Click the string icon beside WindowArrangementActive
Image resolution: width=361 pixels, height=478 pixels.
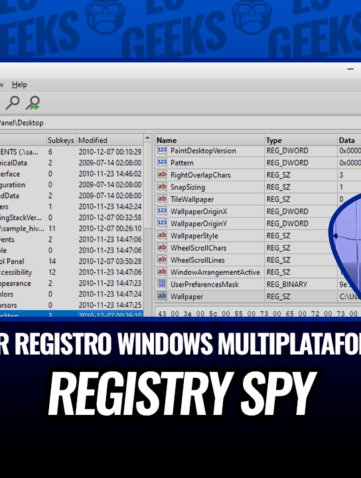pyautogui.click(x=162, y=272)
